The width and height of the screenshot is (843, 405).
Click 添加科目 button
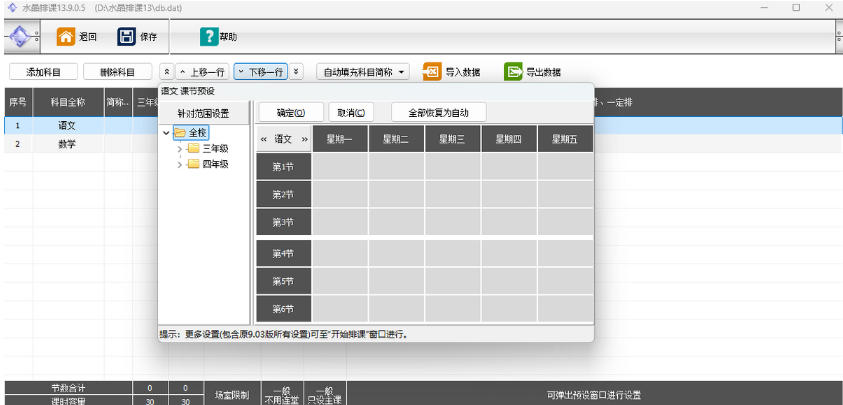tap(44, 72)
